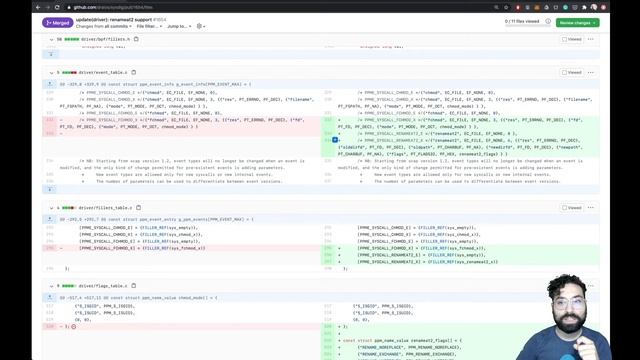Click file name driver/bpf/fillers.h
Viewport: 640px width, 360px height.
[105, 39]
